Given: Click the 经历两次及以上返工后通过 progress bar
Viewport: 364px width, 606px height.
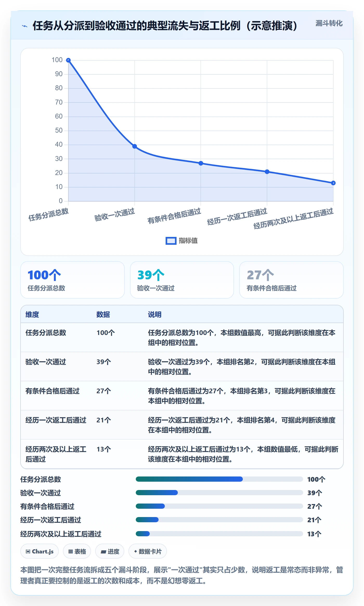Looking at the screenshot, I should 219,534.
